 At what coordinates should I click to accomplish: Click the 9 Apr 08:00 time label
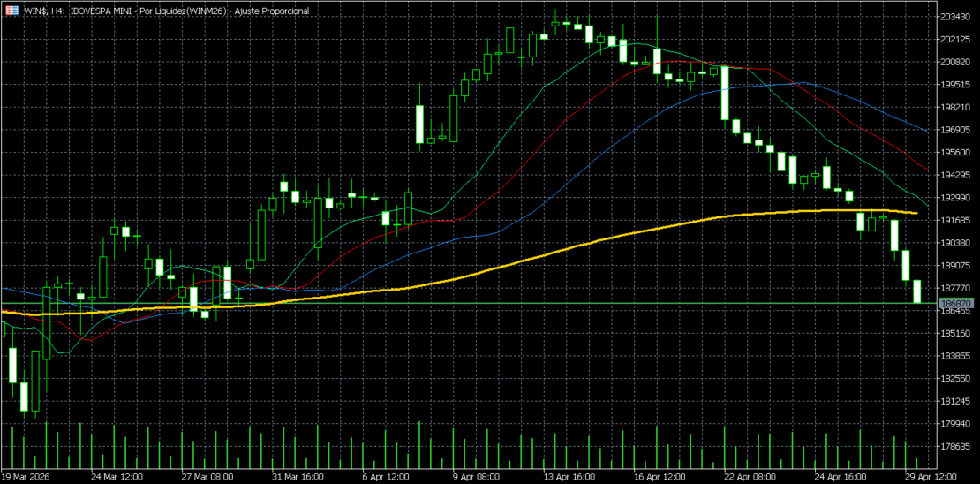pos(476,476)
